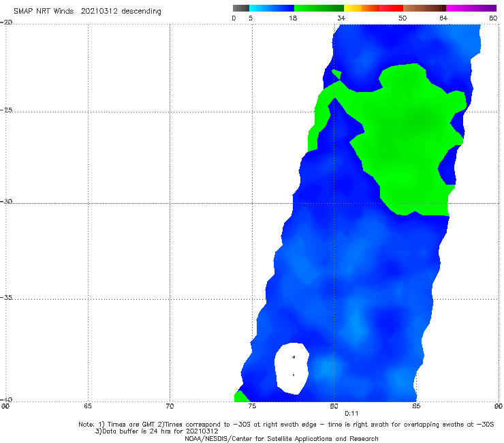Click the color bar label '64'
Viewport: 504px width, 443px height.
pos(443,18)
